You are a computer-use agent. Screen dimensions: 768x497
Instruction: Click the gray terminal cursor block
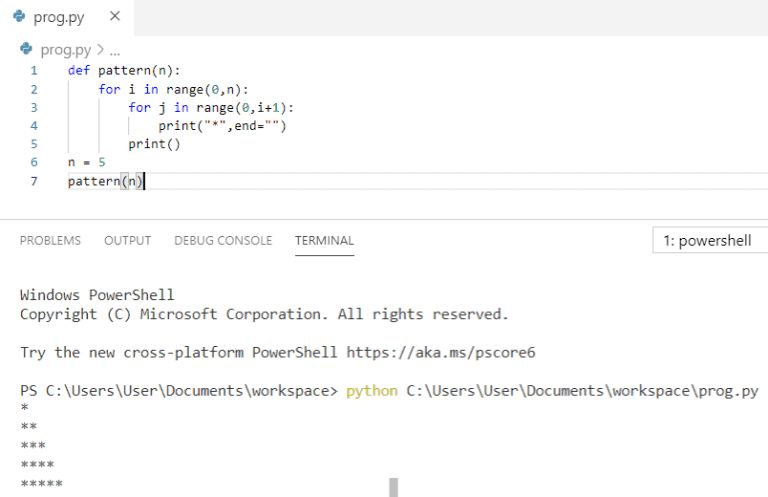click(394, 487)
